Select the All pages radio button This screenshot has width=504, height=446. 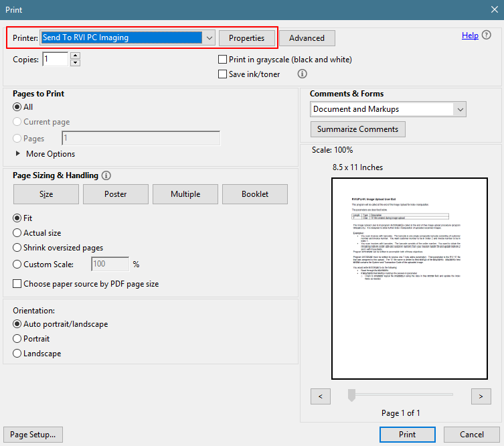click(17, 107)
